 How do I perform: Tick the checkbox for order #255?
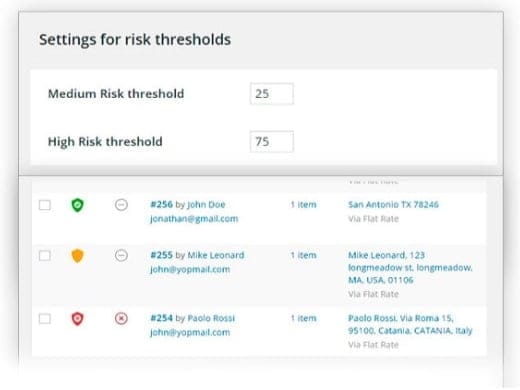[45, 256]
